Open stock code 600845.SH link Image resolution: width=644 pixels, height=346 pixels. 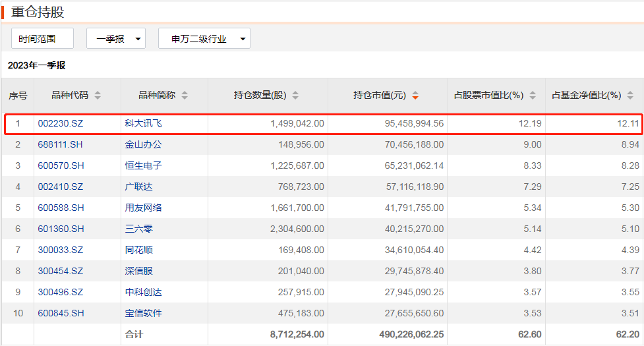tap(61, 313)
